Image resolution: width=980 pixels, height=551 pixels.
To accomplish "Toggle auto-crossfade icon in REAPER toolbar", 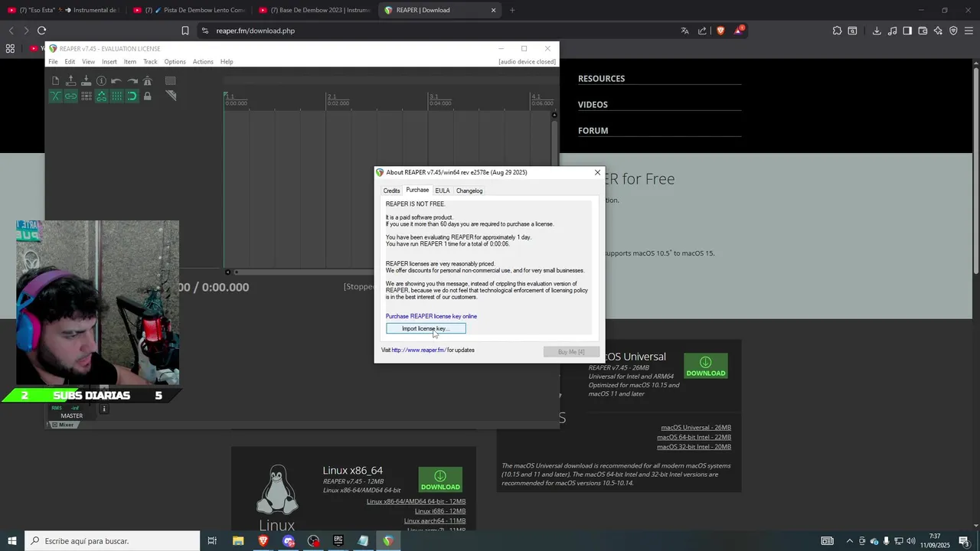I will pyautogui.click(x=55, y=96).
